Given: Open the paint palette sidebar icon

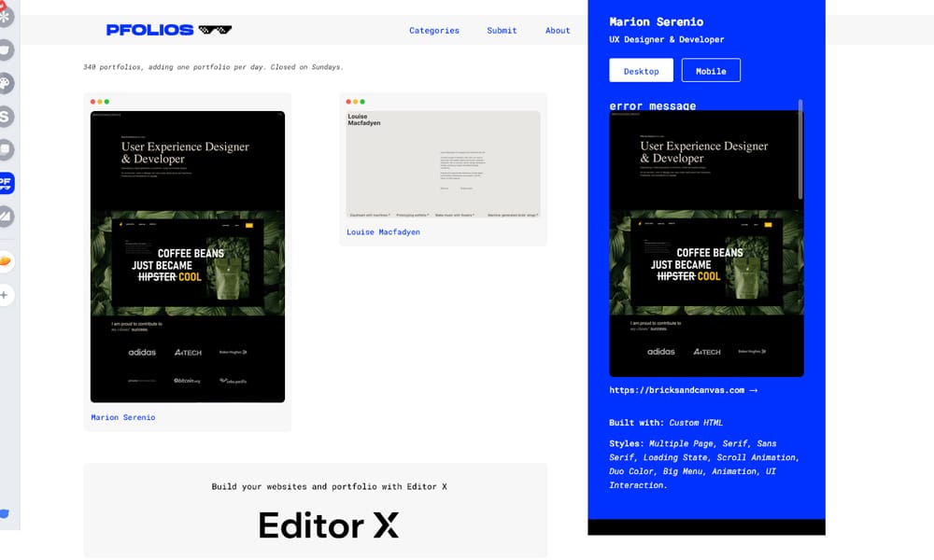Looking at the screenshot, I should coord(6,84).
